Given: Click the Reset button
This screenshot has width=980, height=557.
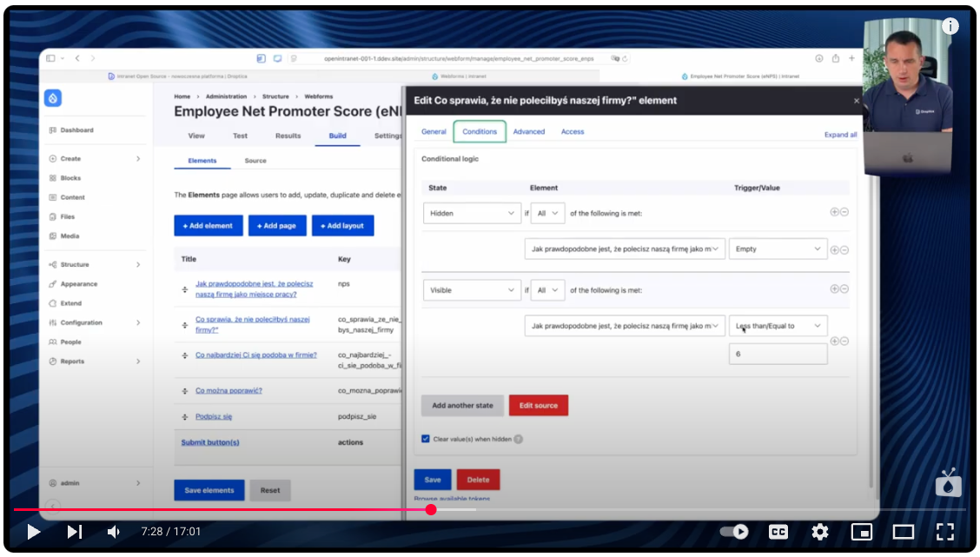Looking at the screenshot, I should pos(270,491).
